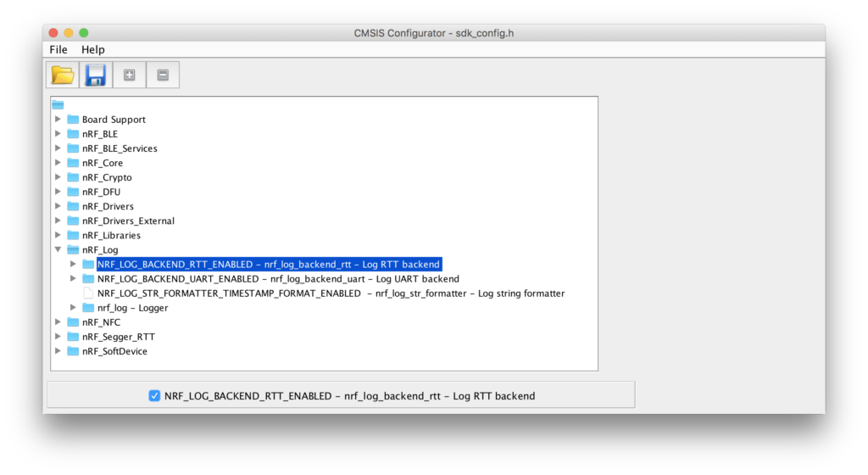The width and height of the screenshot is (868, 475).
Task: Select nrf_log - Logger tree row
Action: [x=132, y=308]
